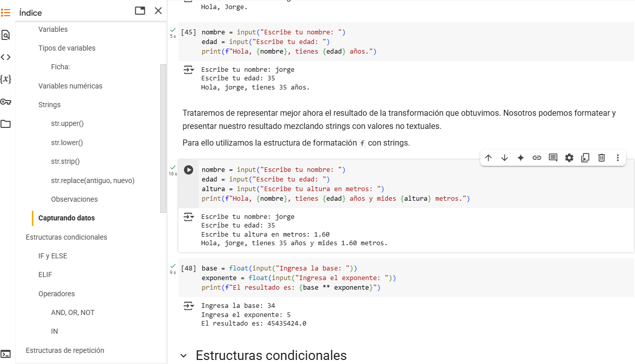Viewport: 635px width, 364px height.
Task: Navigate to str.lower() entry
Action: tap(67, 143)
